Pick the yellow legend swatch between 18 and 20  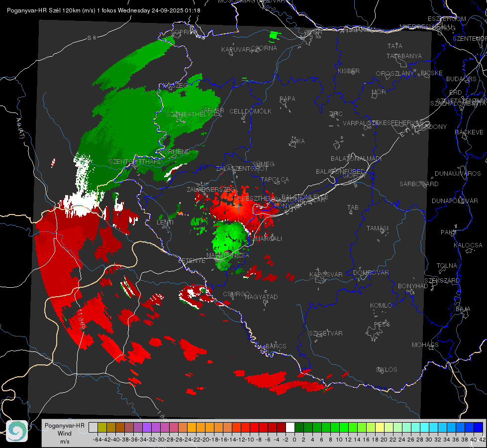(380, 427)
